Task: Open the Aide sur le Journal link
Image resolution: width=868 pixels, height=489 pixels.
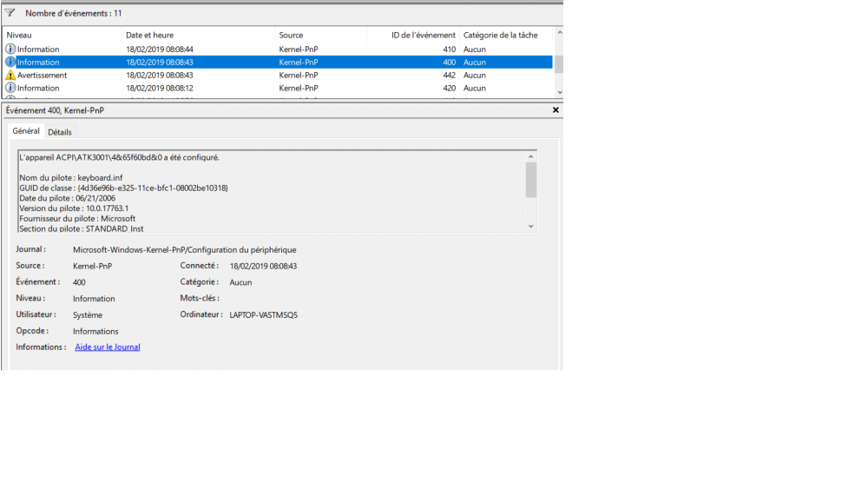Action: 107,347
